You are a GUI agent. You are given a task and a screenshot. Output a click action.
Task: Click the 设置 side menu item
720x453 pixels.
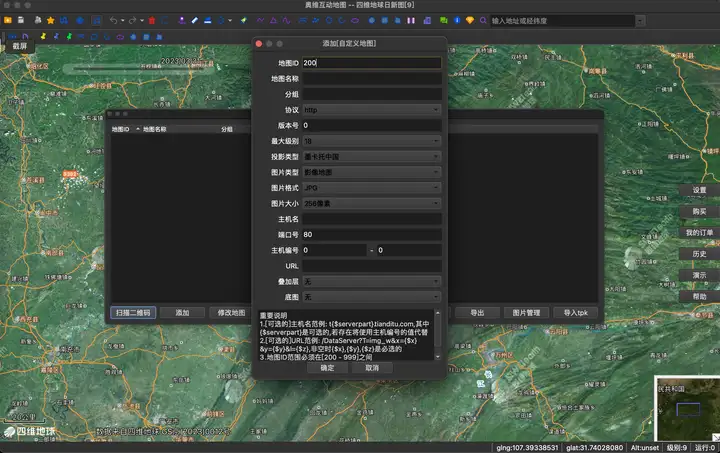point(699,190)
